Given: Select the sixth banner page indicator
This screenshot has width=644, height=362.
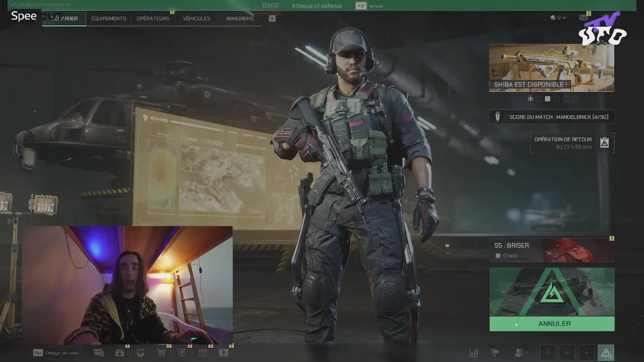Looking at the screenshot, I should [575, 99].
